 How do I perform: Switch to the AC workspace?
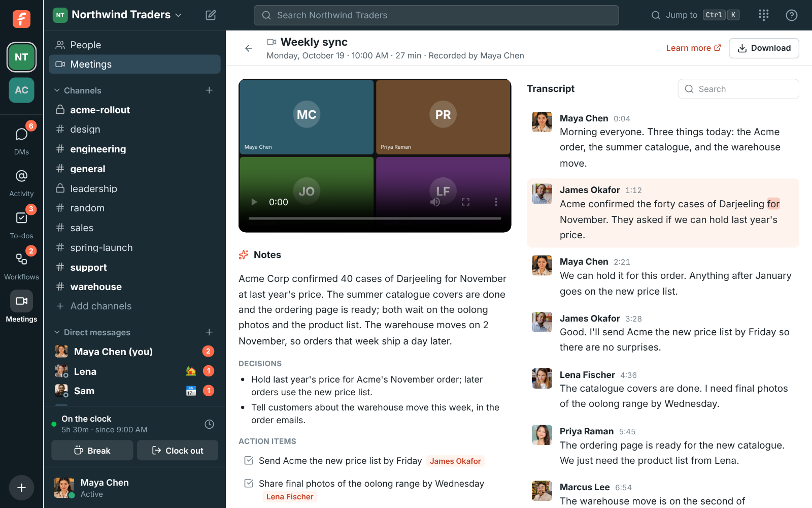tap(21, 90)
